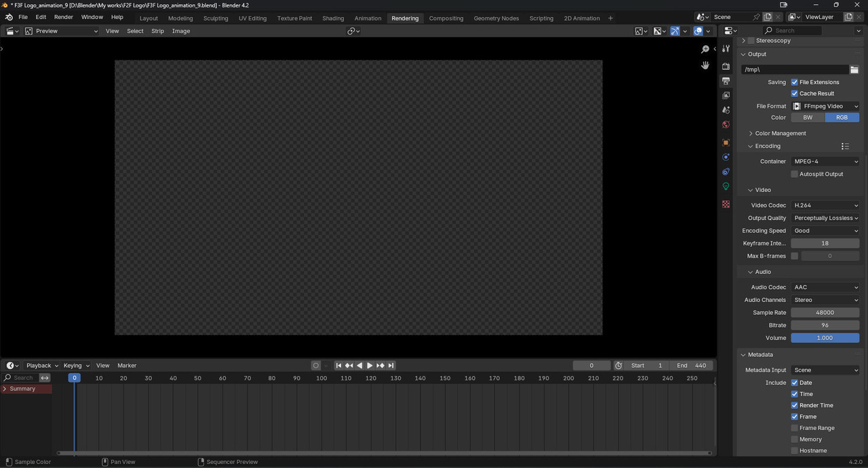Enable the Frame Range metadata checkbox

point(795,428)
